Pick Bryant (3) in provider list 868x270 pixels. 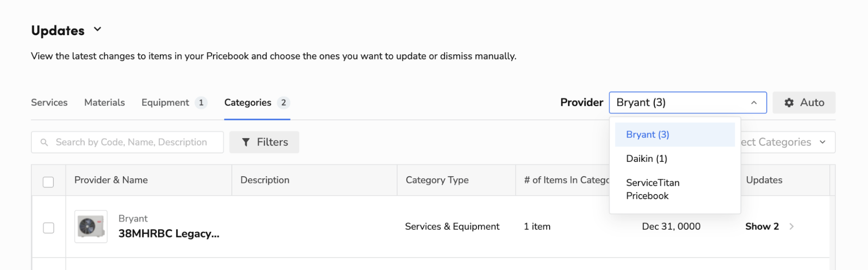click(647, 135)
